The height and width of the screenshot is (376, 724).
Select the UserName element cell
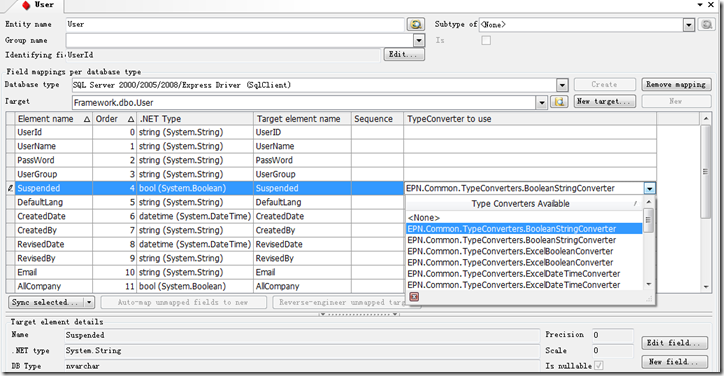54,146
